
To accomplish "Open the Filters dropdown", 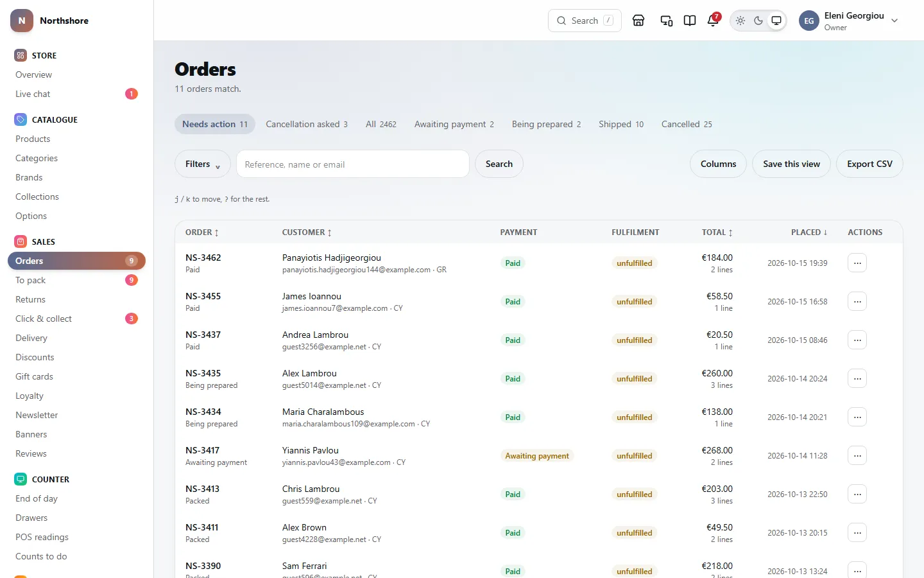I will pos(203,164).
